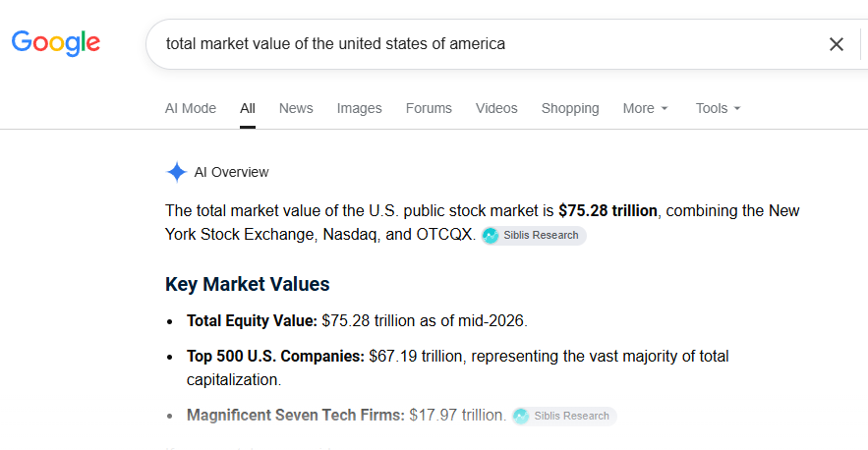Open the Tools dropdown
Screen dimensions: 868x450
[x=718, y=108]
